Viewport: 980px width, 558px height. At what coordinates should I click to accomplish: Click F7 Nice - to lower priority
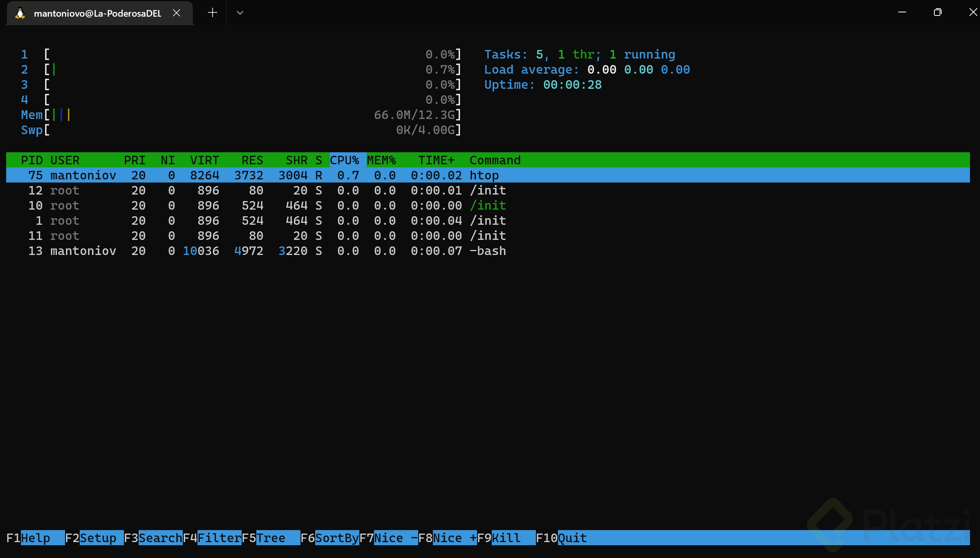pyautogui.click(x=389, y=538)
